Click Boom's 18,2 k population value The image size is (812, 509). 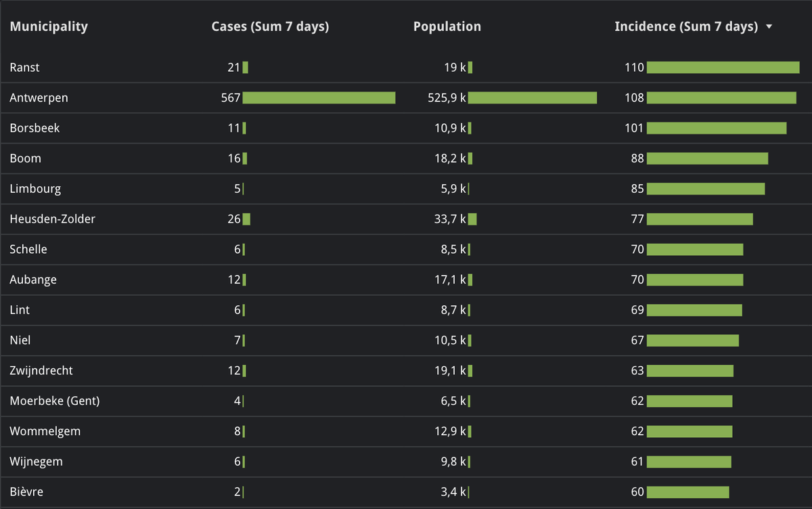[451, 158]
